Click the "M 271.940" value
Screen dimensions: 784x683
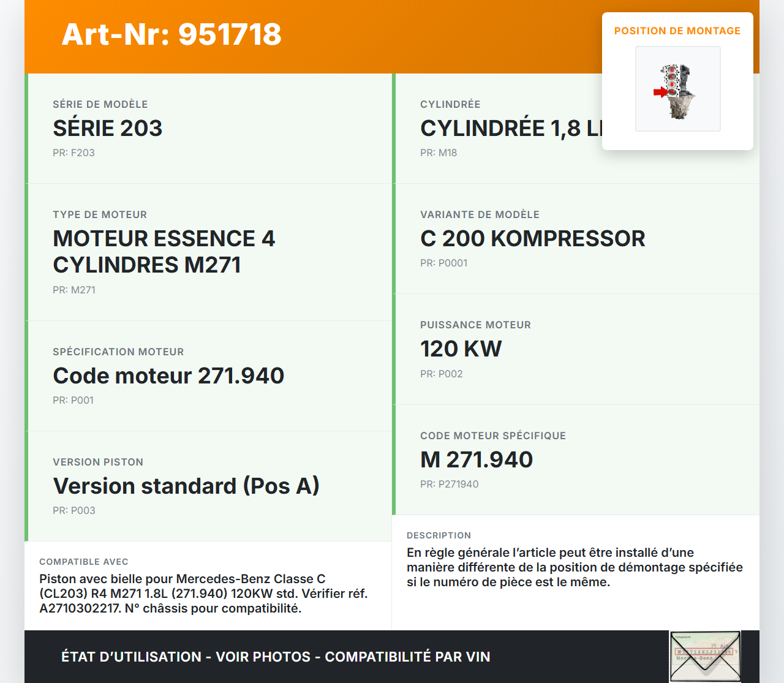point(477,459)
